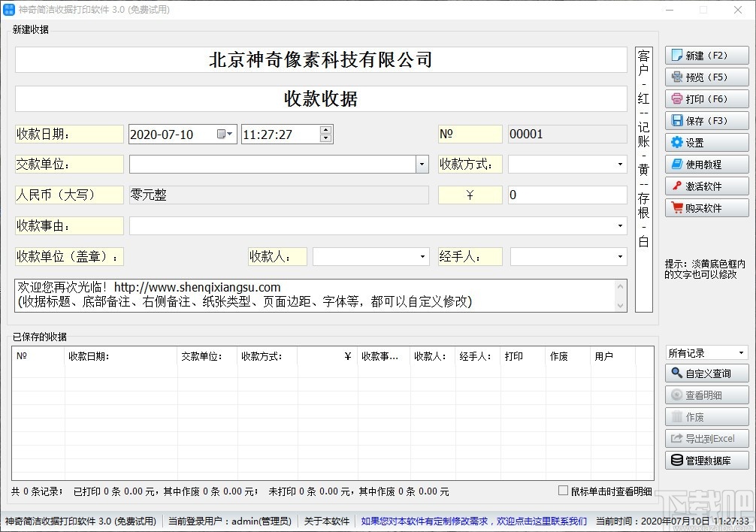The width and height of the screenshot is (756, 532).
Task: Export records using 导出到Excel
Action: click(x=706, y=438)
